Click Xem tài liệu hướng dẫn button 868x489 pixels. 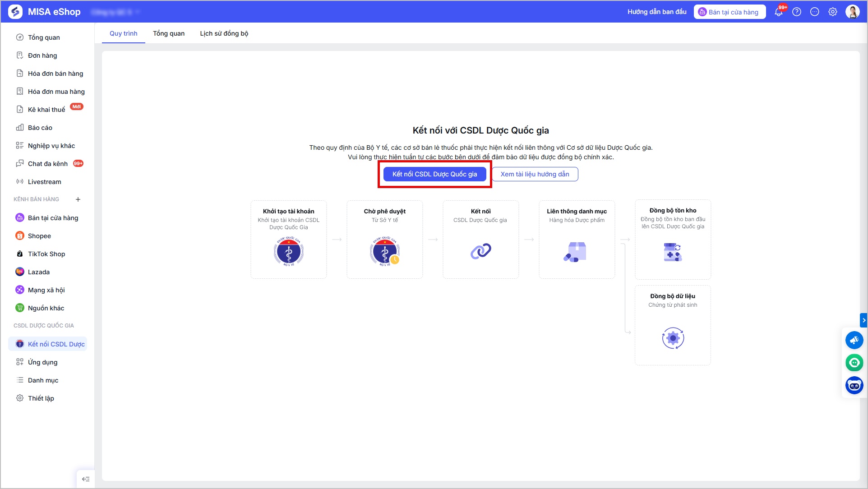tap(535, 174)
